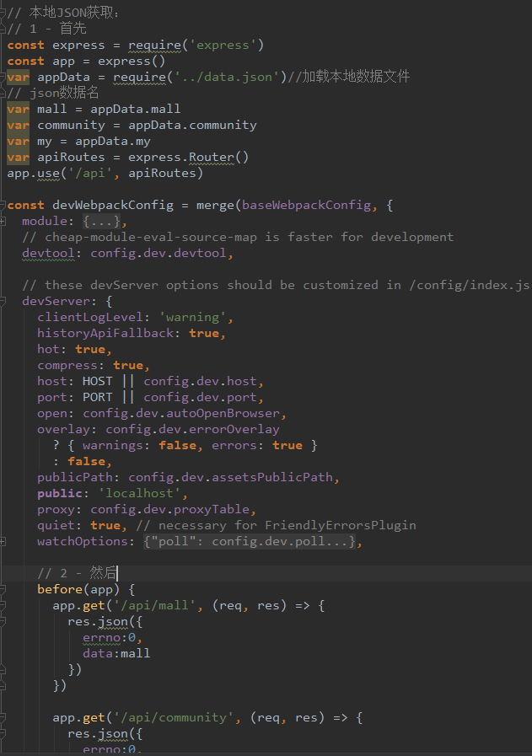Viewport: 532px width, 756px height.
Task: Click historyApiFallback property name
Action: (x=105, y=333)
